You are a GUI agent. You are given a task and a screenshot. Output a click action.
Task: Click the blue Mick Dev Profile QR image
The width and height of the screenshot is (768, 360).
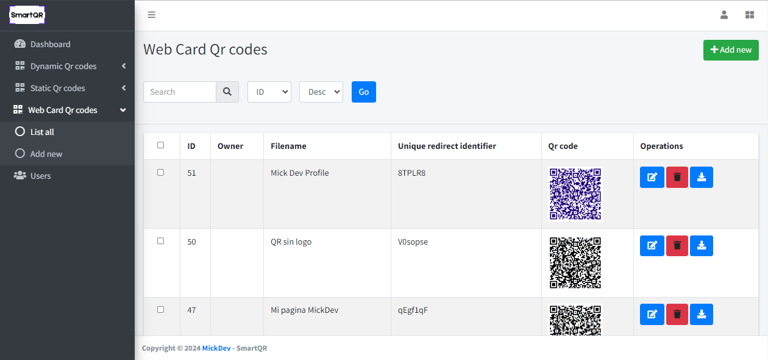pos(575,194)
